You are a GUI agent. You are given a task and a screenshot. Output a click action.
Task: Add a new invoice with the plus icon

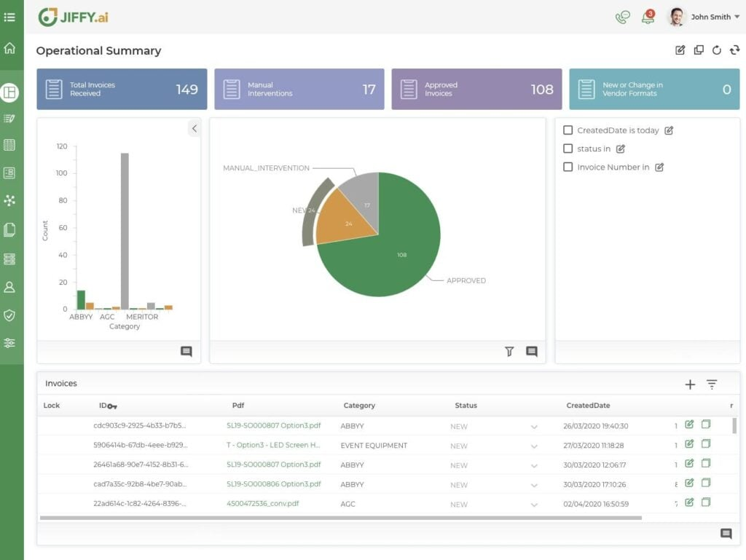690,384
